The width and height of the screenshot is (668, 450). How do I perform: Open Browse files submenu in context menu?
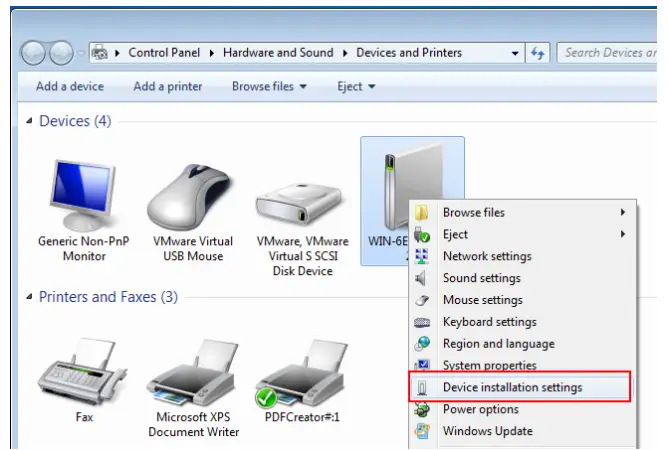pos(522,212)
